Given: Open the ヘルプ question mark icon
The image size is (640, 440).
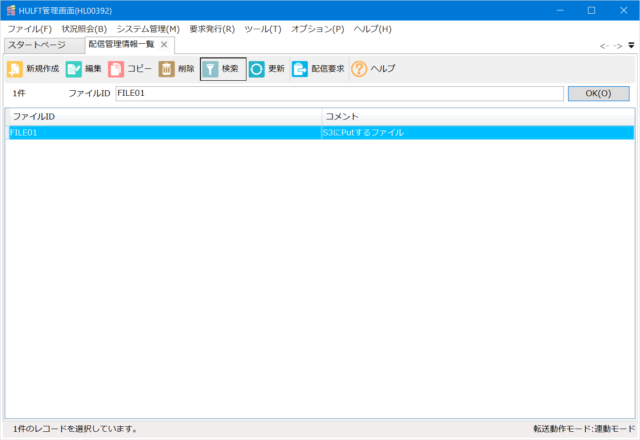Looking at the screenshot, I should click(x=359, y=69).
